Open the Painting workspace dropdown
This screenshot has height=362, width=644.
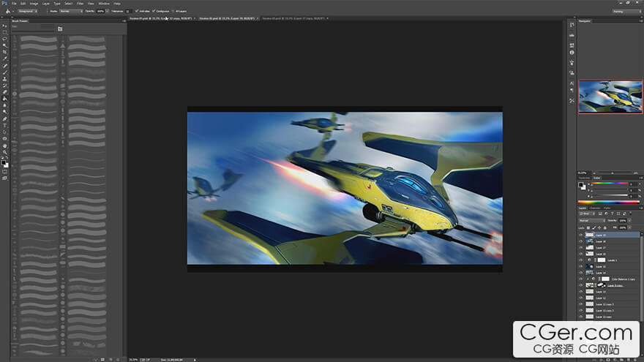[x=626, y=11]
